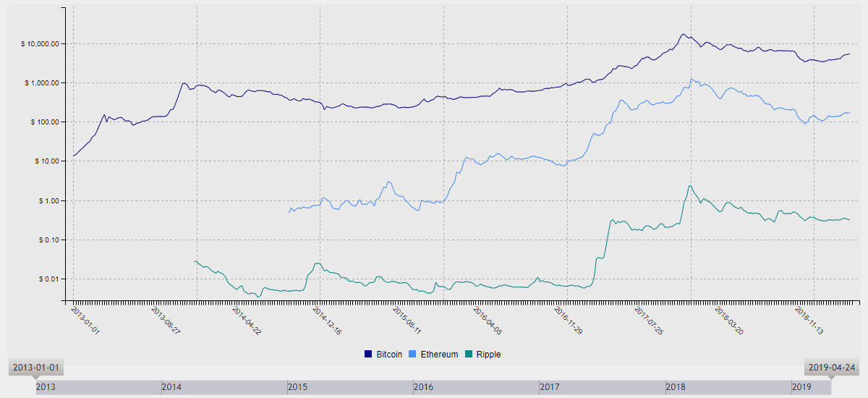Image resolution: width=868 pixels, height=398 pixels.
Task: Click the $ 0.10 y-axis label
Action: pyautogui.click(x=48, y=240)
